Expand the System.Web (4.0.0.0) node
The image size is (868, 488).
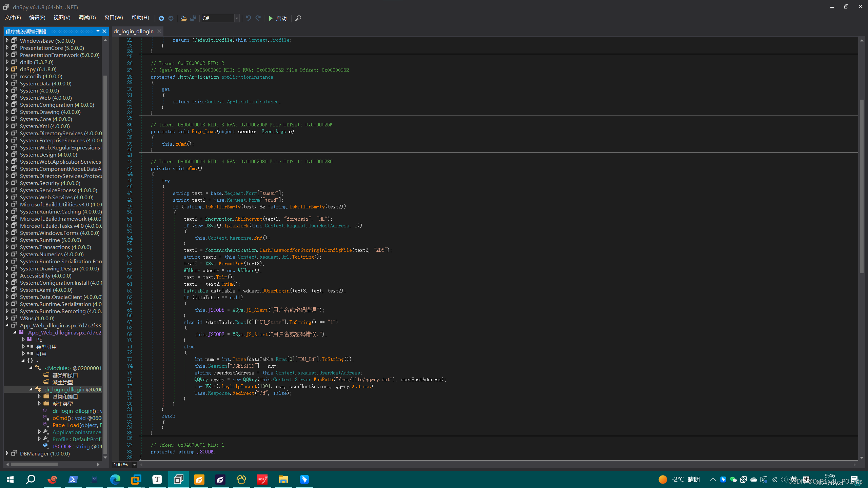(x=7, y=98)
